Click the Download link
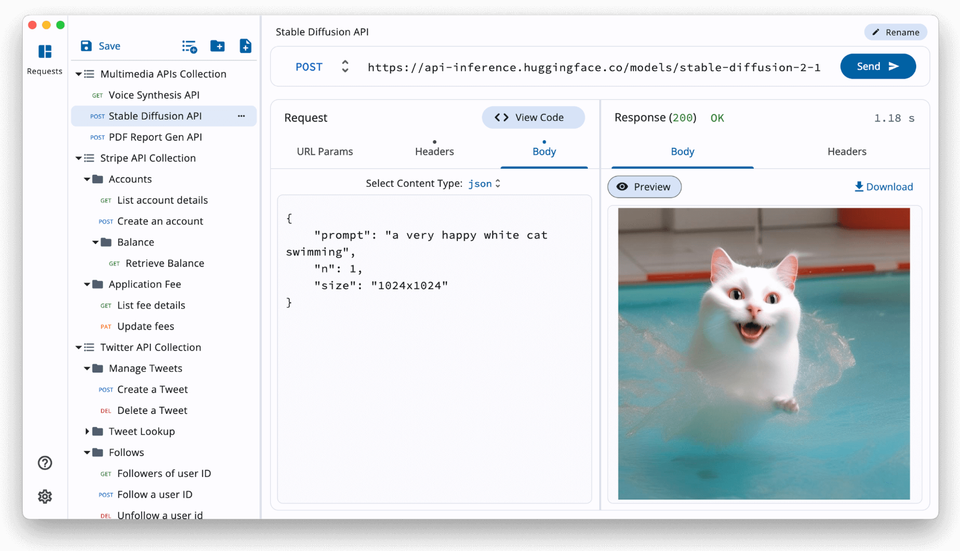Viewport: 960px width, 551px height. coord(883,187)
